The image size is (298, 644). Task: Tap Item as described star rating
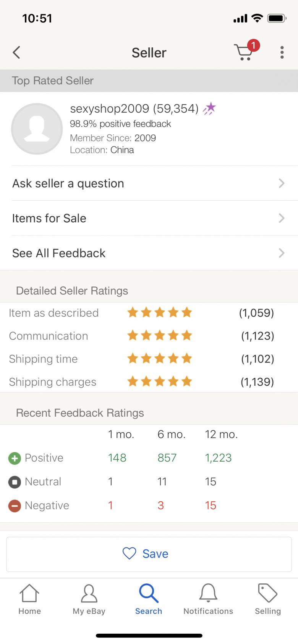click(x=160, y=313)
